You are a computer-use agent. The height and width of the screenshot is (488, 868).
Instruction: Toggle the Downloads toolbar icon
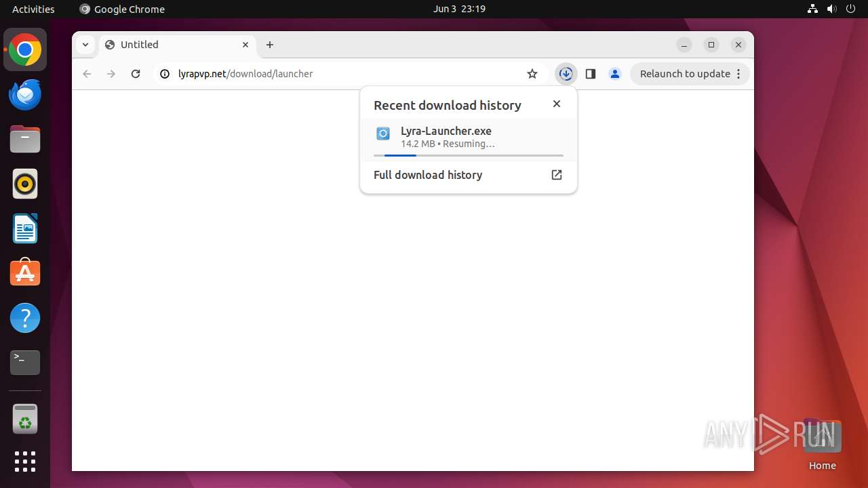(x=566, y=74)
